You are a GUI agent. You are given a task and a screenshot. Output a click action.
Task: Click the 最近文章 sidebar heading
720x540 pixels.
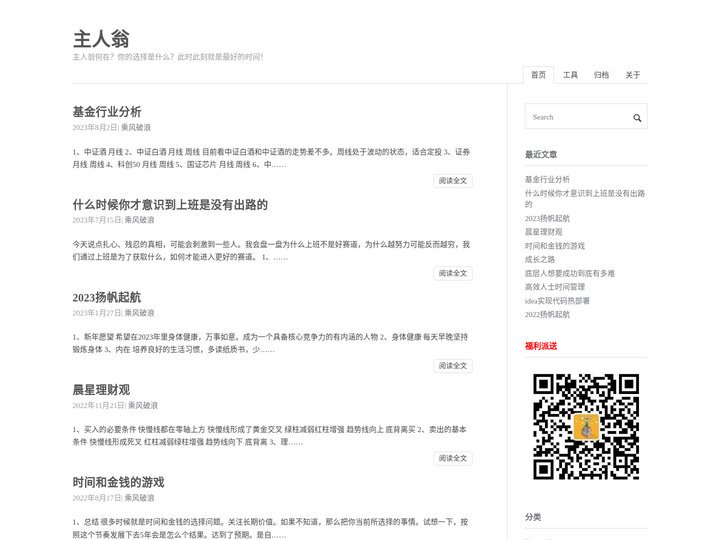click(x=541, y=155)
